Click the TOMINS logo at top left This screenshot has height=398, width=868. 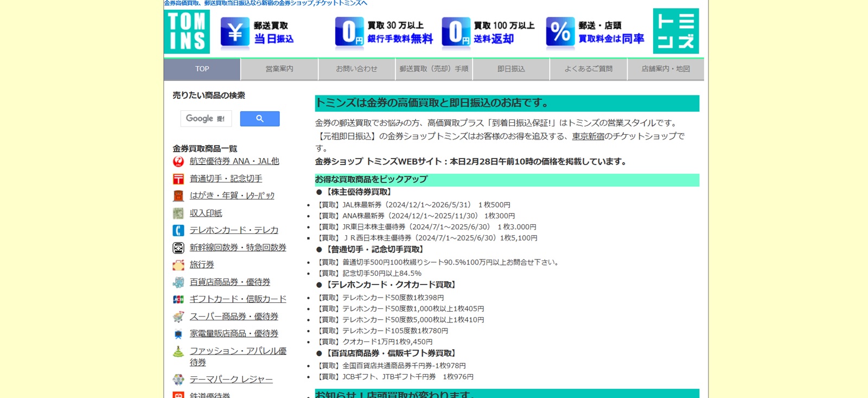pyautogui.click(x=187, y=31)
